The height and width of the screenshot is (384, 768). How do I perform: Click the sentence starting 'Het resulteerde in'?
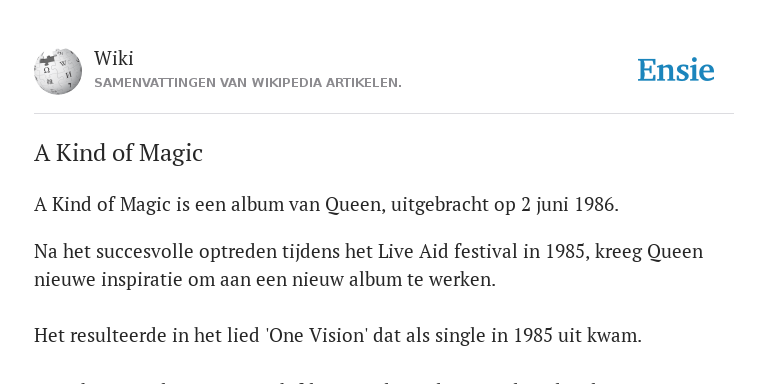tap(337, 336)
